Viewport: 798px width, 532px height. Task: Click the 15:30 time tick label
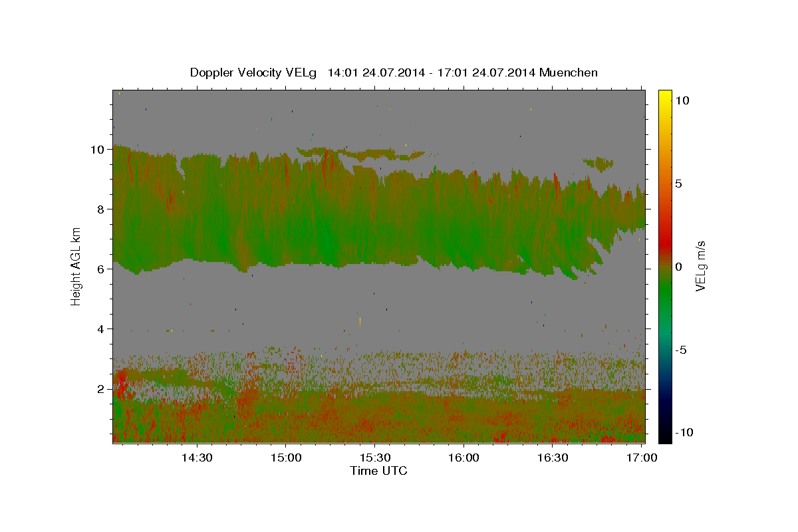pyautogui.click(x=375, y=458)
